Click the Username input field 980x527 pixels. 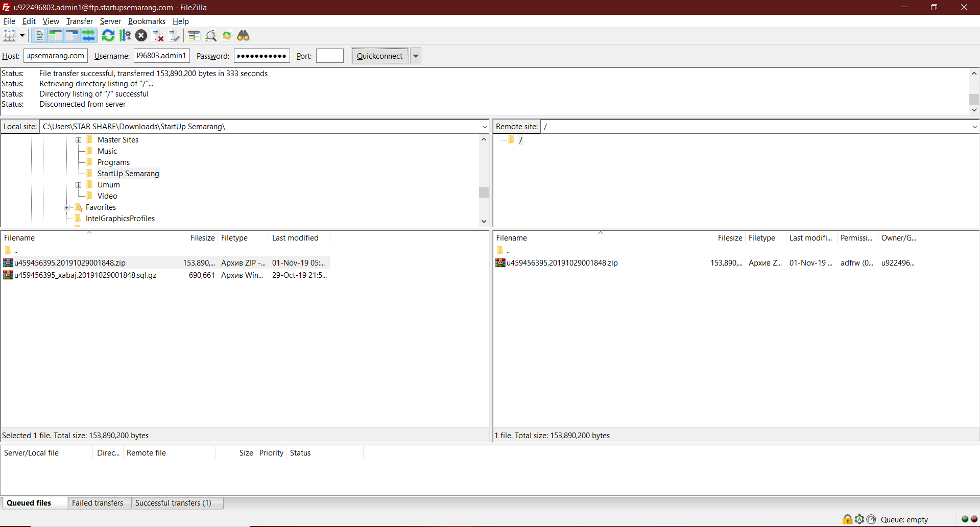162,56
